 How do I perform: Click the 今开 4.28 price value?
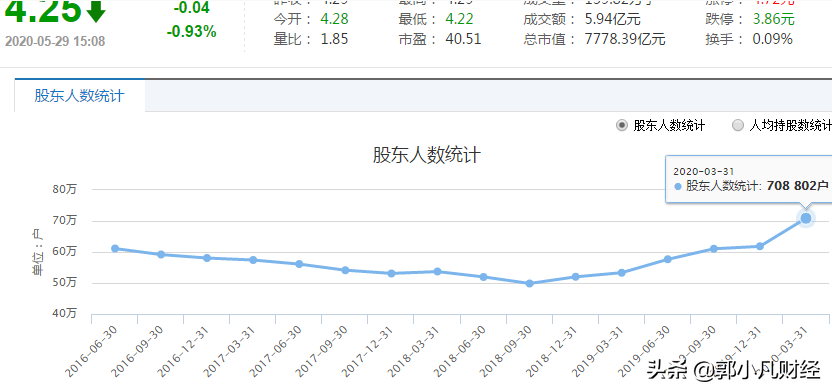pyautogui.click(x=334, y=20)
